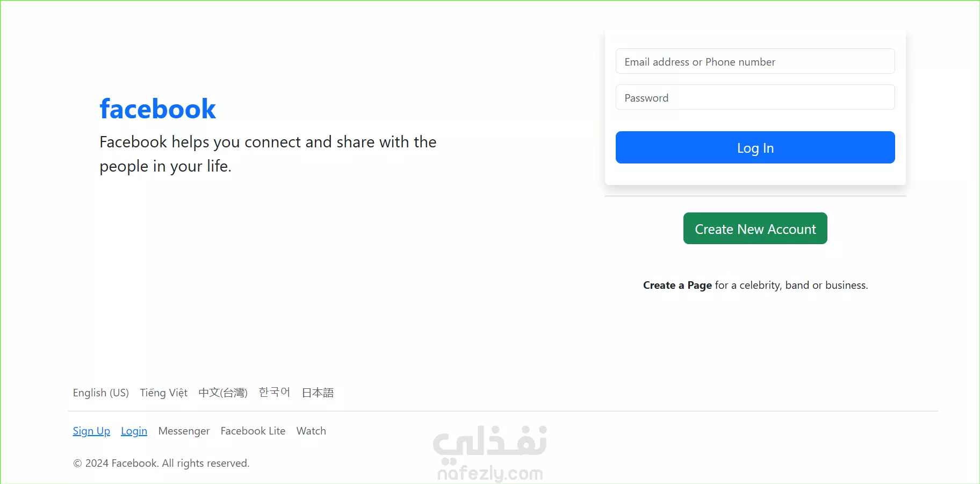This screenshot has width=980, height=484.
Task: Open the Facebook Lite footer link
Action: click(253, 431)
